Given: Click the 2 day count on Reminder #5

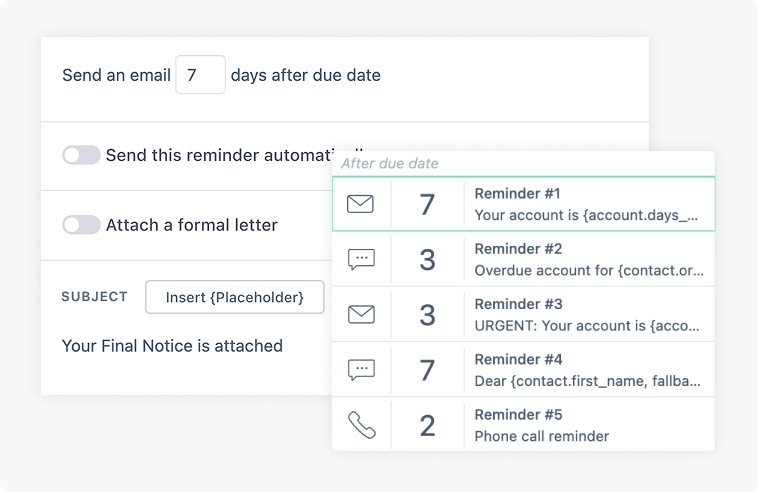Looking at the screenshot, I should (427, 425).
